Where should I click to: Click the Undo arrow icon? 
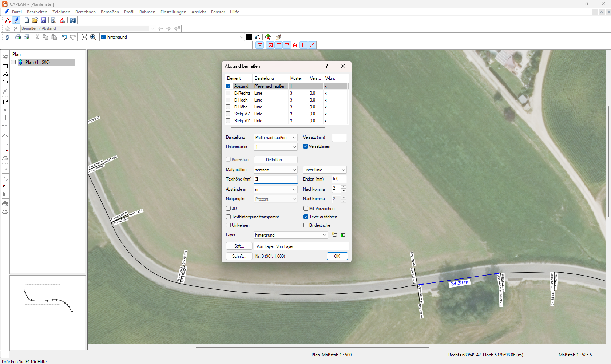[64, 37]
